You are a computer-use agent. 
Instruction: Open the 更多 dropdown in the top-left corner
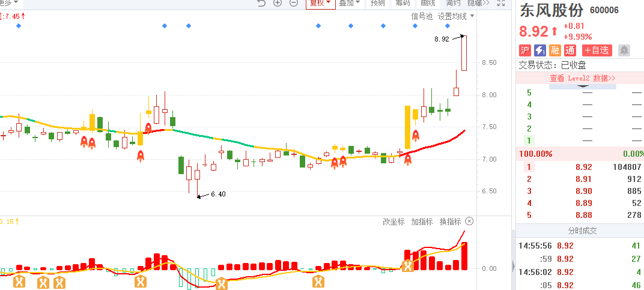pos(9,2)
